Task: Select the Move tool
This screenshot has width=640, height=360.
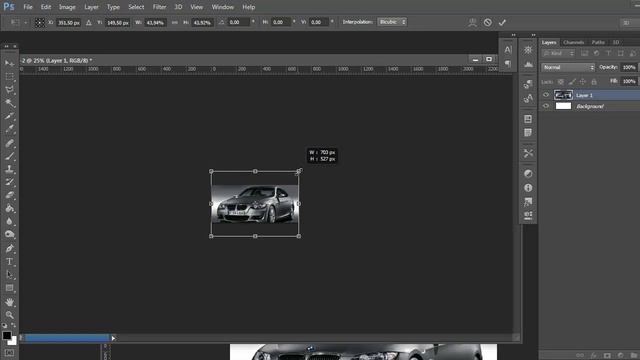Action: pos(9,63)
